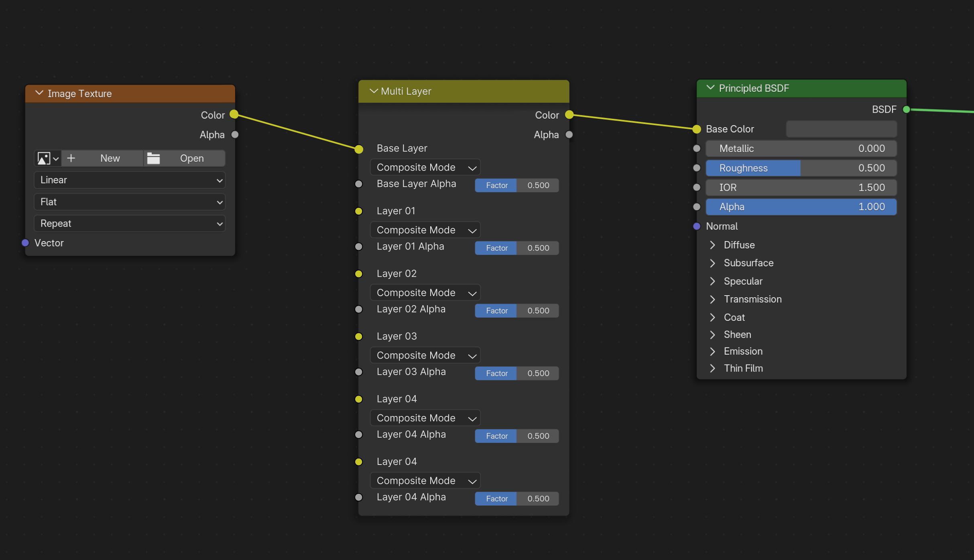Click the Layer 01 input socket
The width and height of the screenshot is (974, 560).
pyautogui.click(x=359, y=211)
